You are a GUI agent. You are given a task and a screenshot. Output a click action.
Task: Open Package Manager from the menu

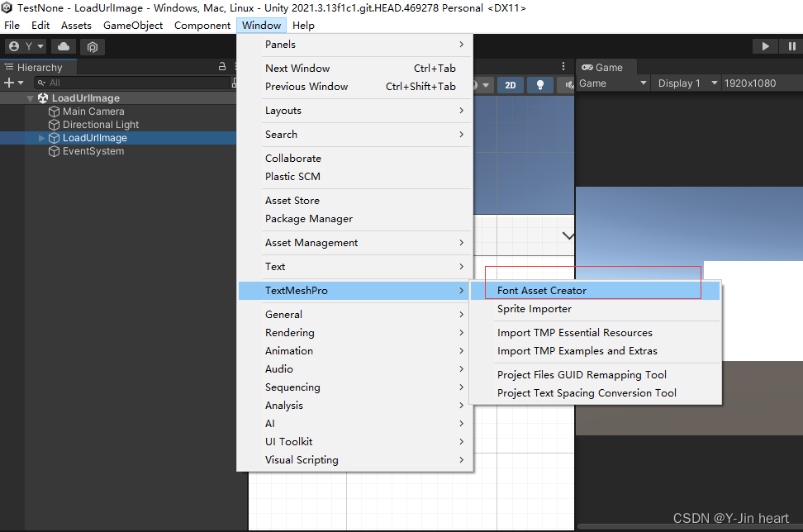point(354,219)
